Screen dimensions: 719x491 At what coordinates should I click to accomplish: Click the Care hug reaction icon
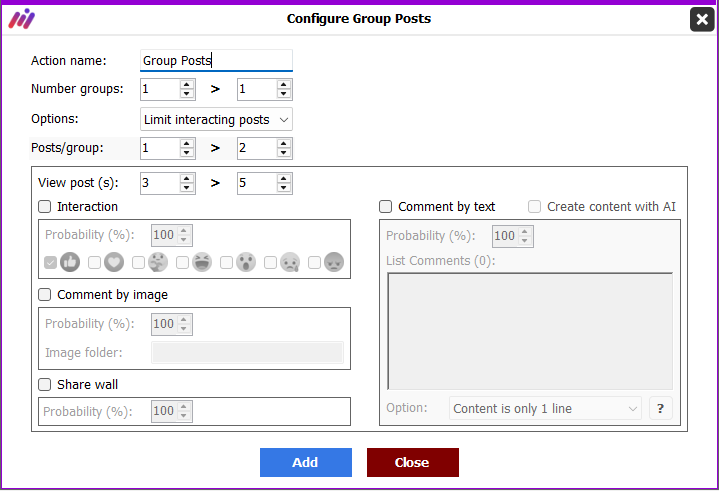158,262
